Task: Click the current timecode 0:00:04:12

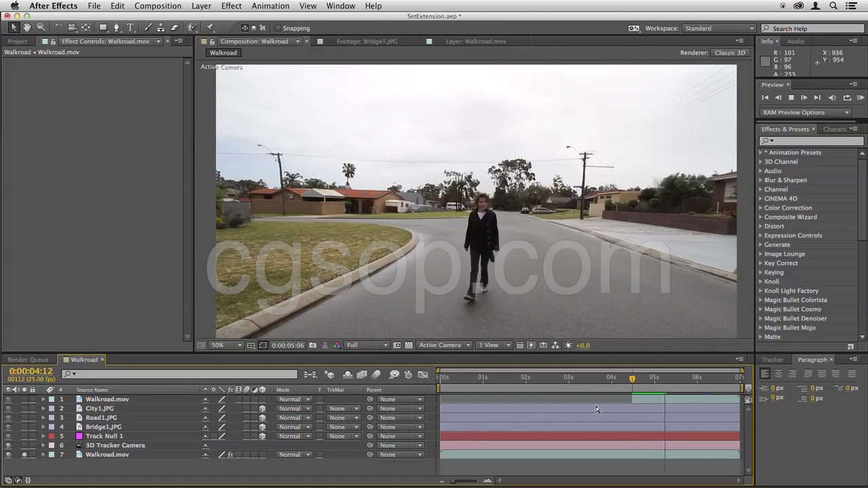Action: pos(31,371)
